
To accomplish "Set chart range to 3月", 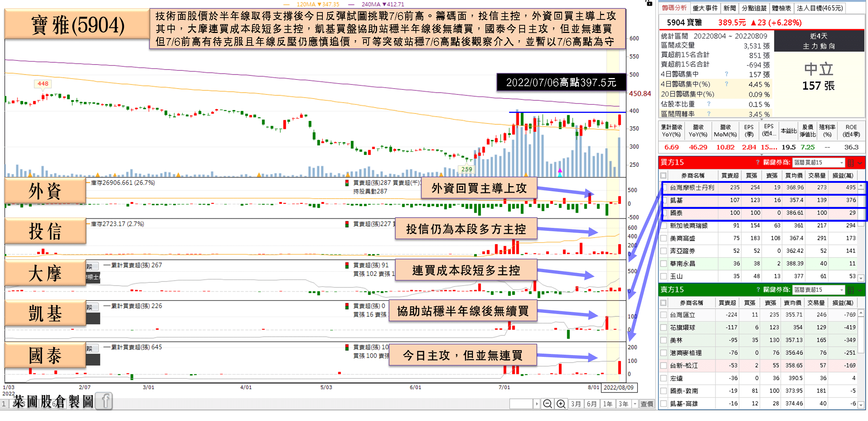I will [x=576, y=404].
